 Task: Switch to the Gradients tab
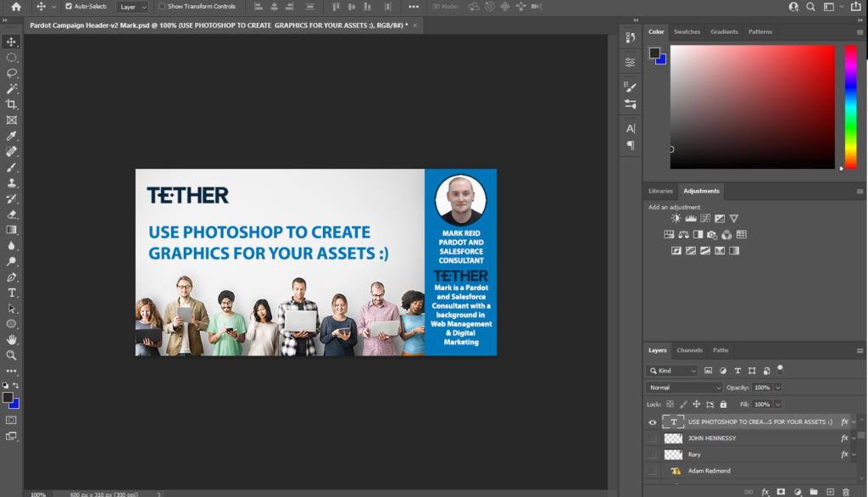724,32
